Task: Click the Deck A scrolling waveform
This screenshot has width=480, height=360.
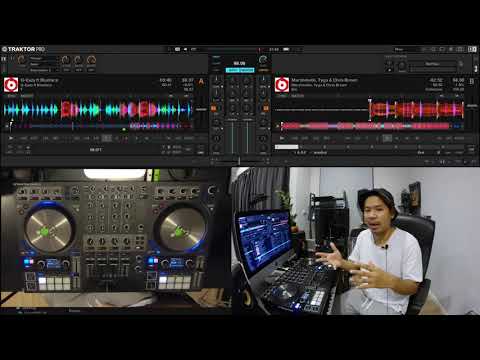Action: [98, 110]
